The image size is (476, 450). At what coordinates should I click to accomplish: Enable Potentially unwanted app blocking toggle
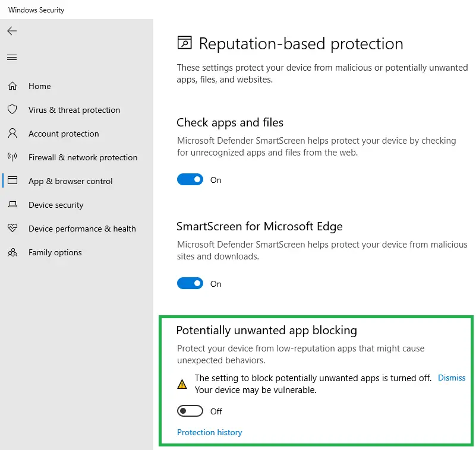click(190, 411)
